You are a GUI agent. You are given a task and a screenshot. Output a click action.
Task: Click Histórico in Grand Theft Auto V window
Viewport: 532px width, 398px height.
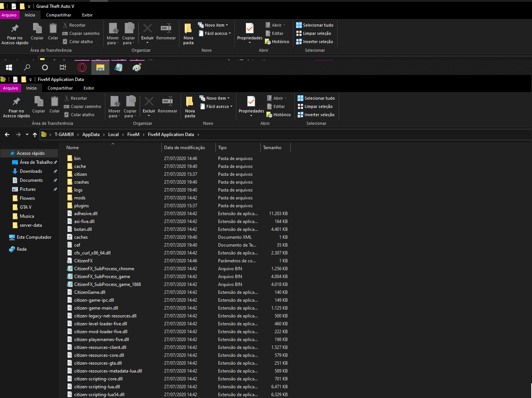[277, 42]
